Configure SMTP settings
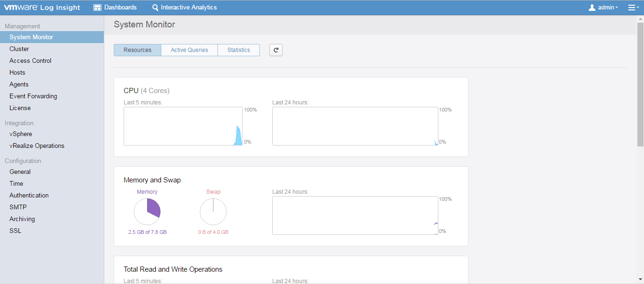644x284 pixels. coord(18,207)
